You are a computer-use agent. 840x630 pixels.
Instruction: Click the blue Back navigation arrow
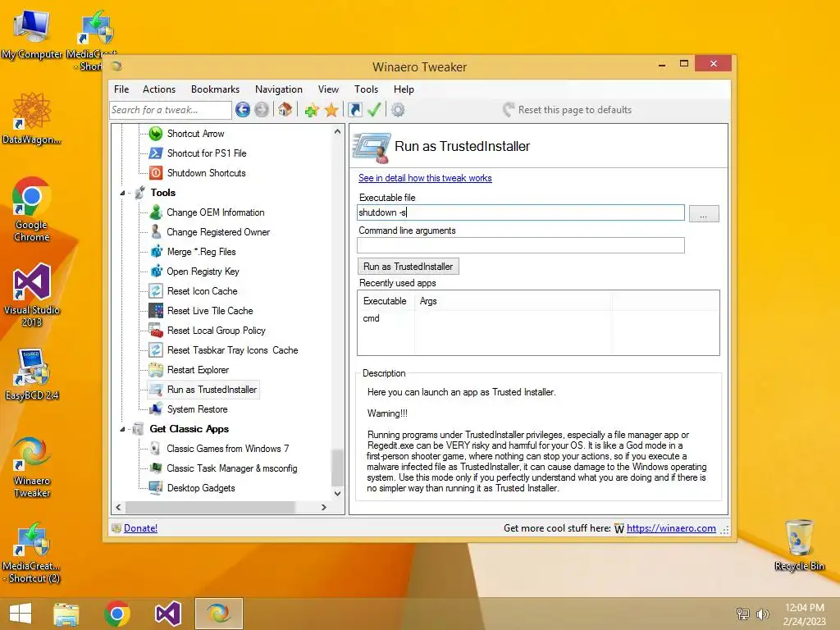(243, 110)
